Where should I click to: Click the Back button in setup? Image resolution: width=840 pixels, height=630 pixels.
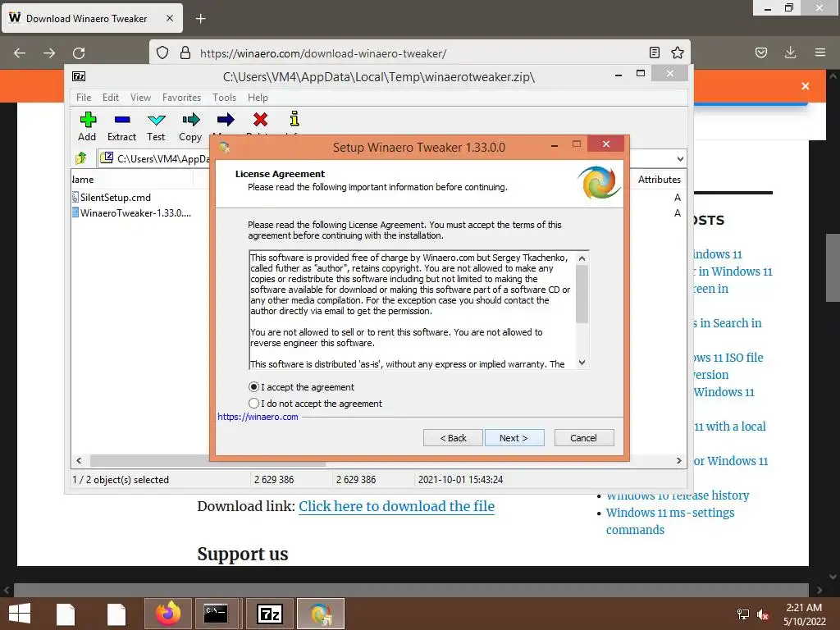453,438
